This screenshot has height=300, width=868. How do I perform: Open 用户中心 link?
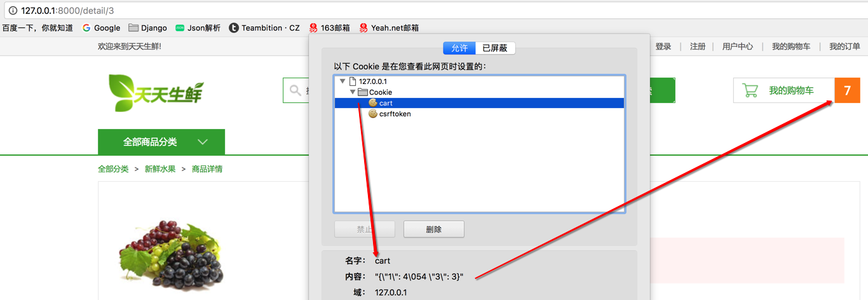coord(738,46)
